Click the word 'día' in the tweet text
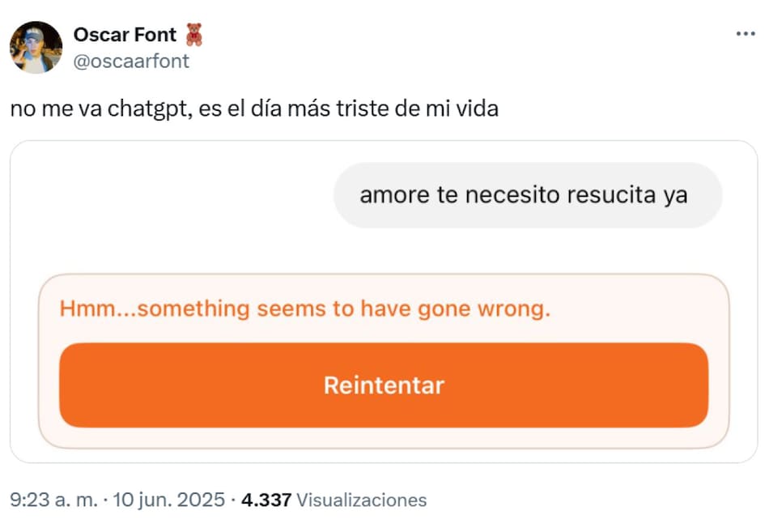The image size is (769, 532). tap(268, 109)
